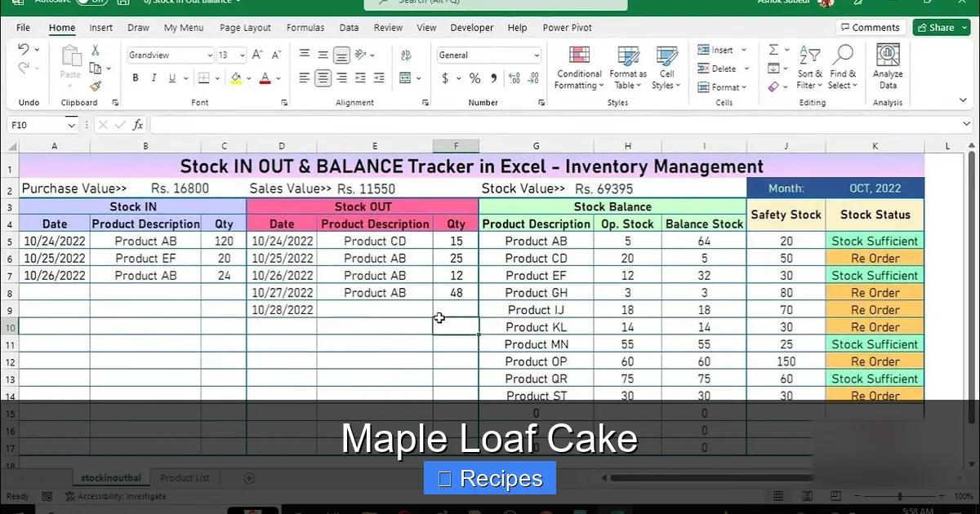Expand the Grandview font name dropdown
Image resolution: width=980 pixels, height=514 pixels.
point(208,55)
